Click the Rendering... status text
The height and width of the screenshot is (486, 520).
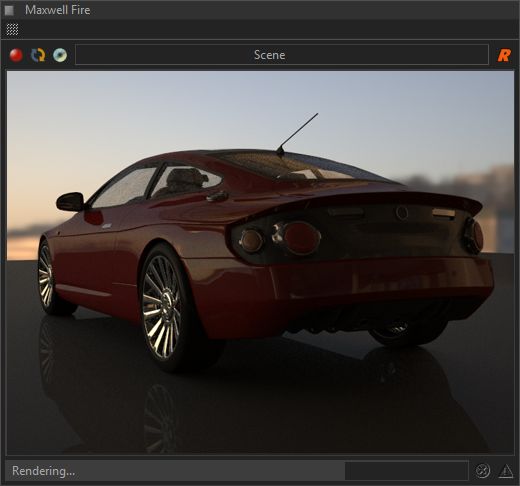[43, 471]
